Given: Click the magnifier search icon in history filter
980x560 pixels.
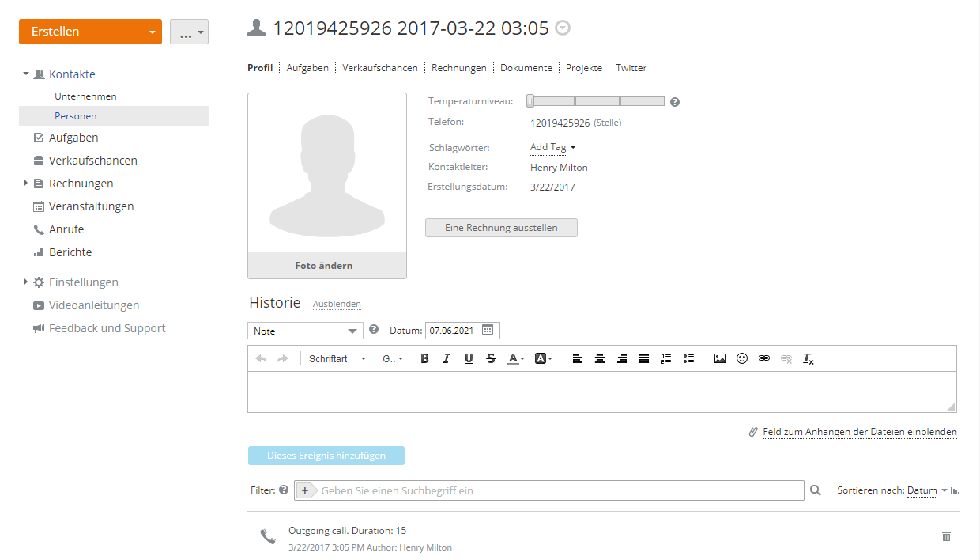Looking at the screenshot, I should (816, 490).
